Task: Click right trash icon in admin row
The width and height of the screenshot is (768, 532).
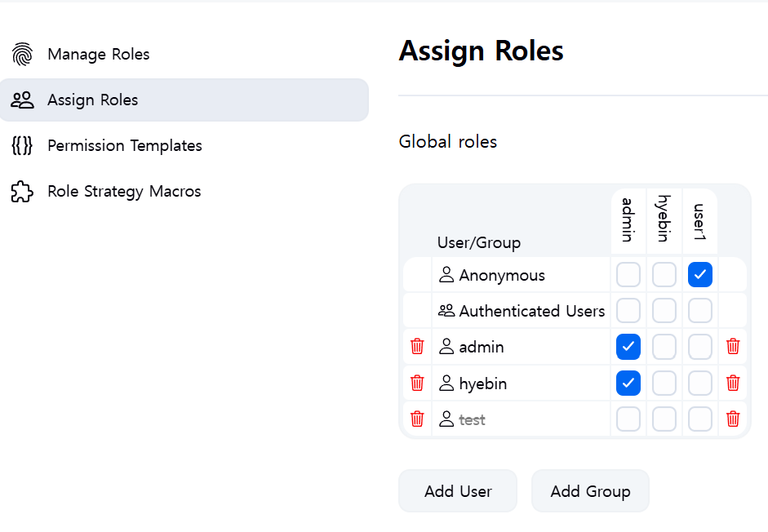Action: click(x=733, y=347)
